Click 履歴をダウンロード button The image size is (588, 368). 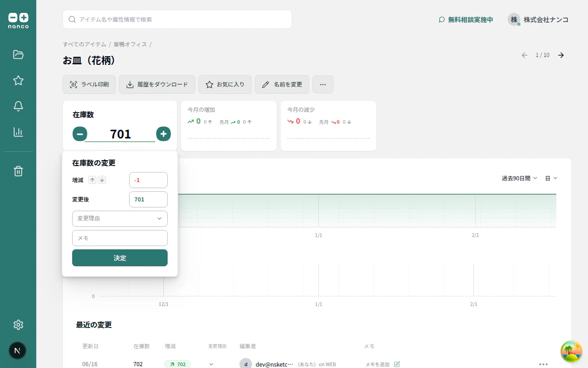click(x=157, y=85)
